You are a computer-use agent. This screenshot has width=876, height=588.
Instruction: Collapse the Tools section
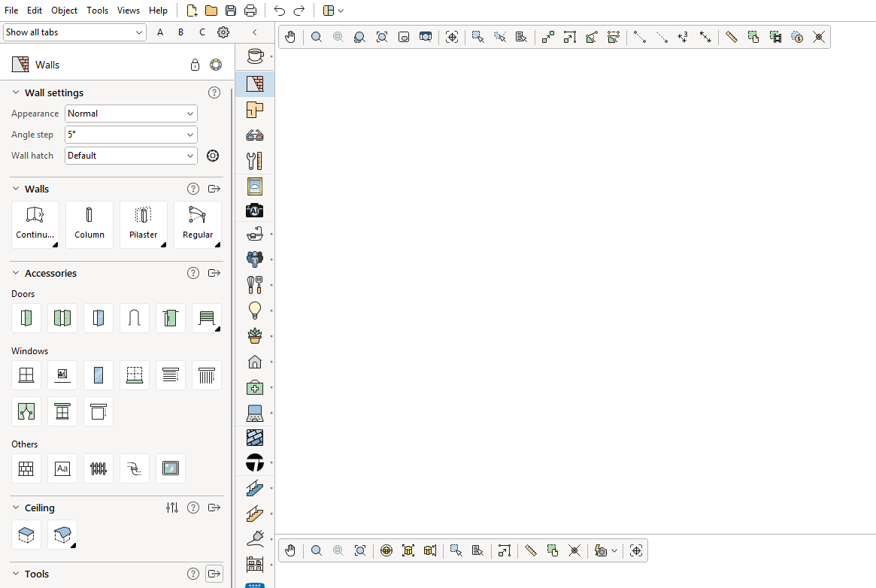coord(16,574)
